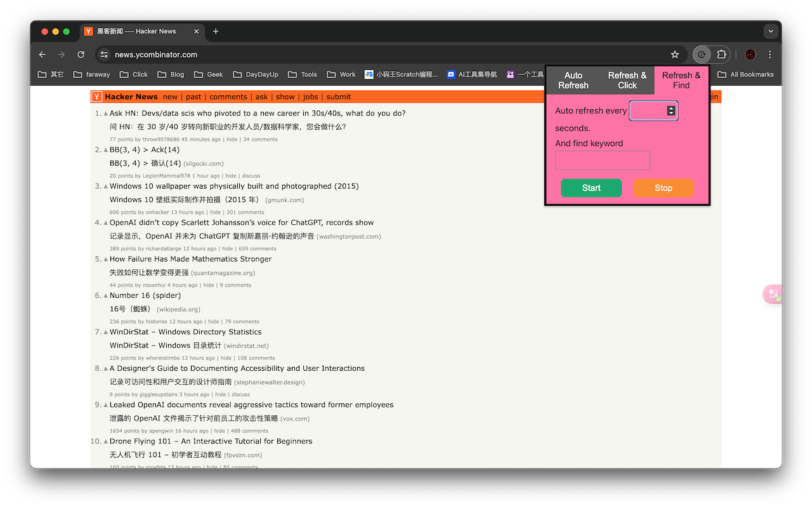Open the "new" section in Hacker News nav
This screenshot has width=812, height=508.
(x=170, y=97)
